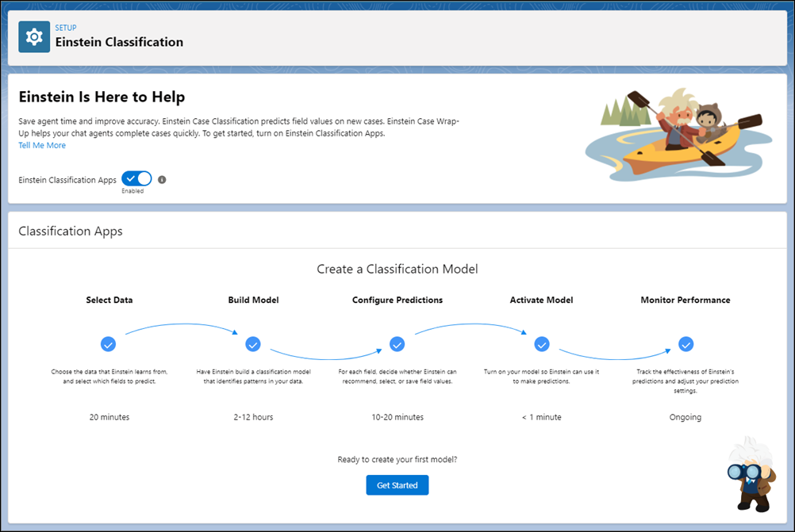Click the info icon beside the toggle
Viewport: 795px width, 532px height.
(162, 180)
